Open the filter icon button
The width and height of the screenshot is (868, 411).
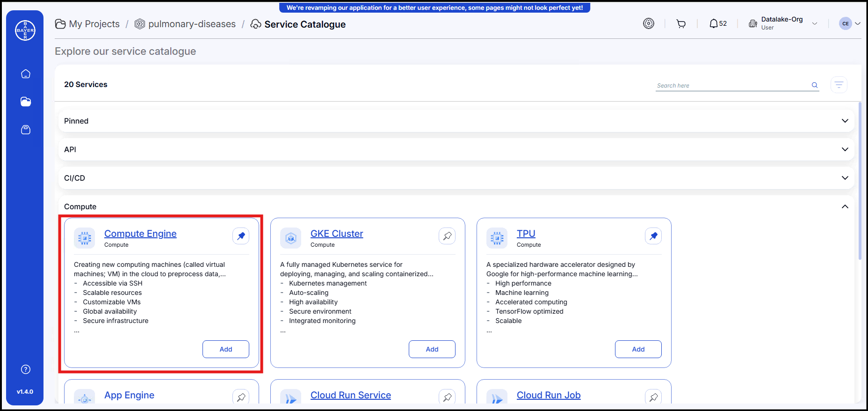tap(839, 85)
